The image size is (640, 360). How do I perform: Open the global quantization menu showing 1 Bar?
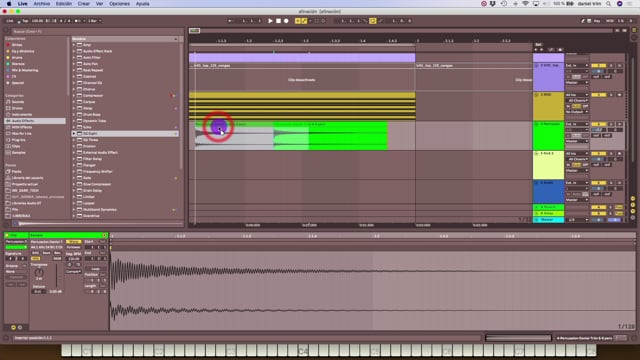click(95, 21)
